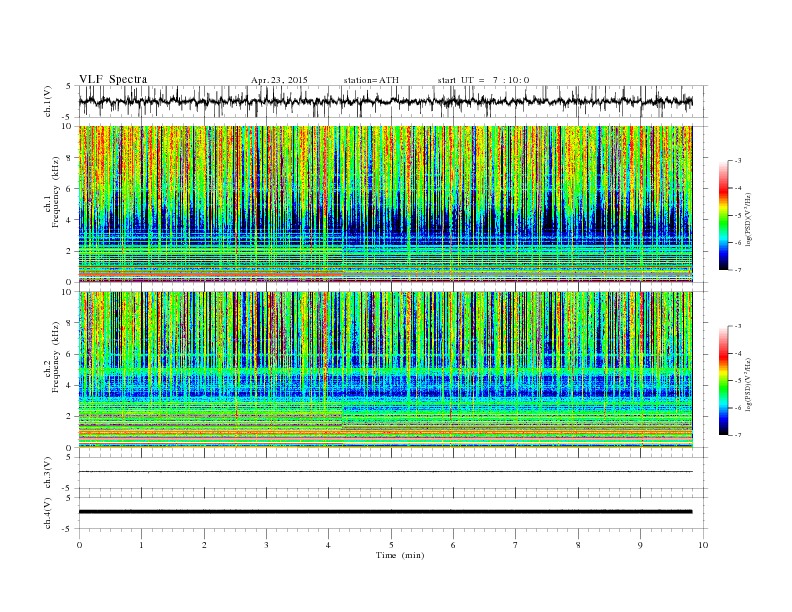
Task: Click the 'ch.1(V)' waveform axis label
Action: [x=48, y=101]
